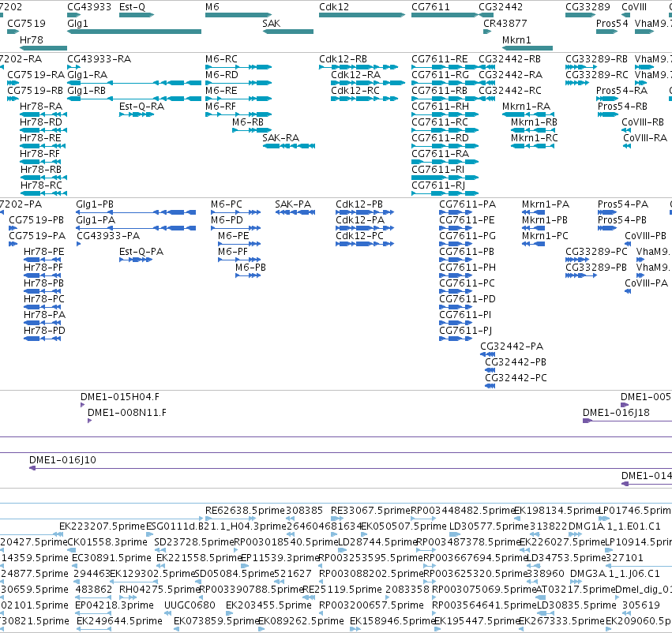This screenshot has width=672, height=633.
Task: Select the CoVIII-RA transcript label
Action: 645,138
